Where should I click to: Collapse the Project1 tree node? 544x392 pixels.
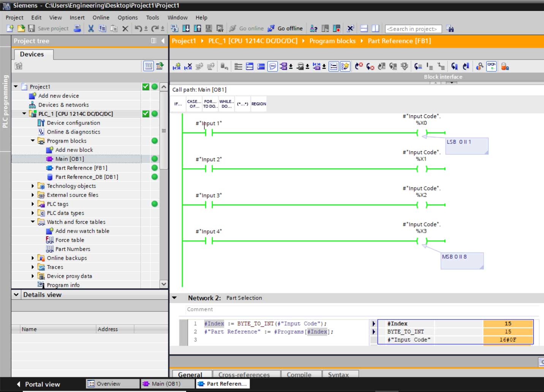pyautogui.click(x=16, y=87)
